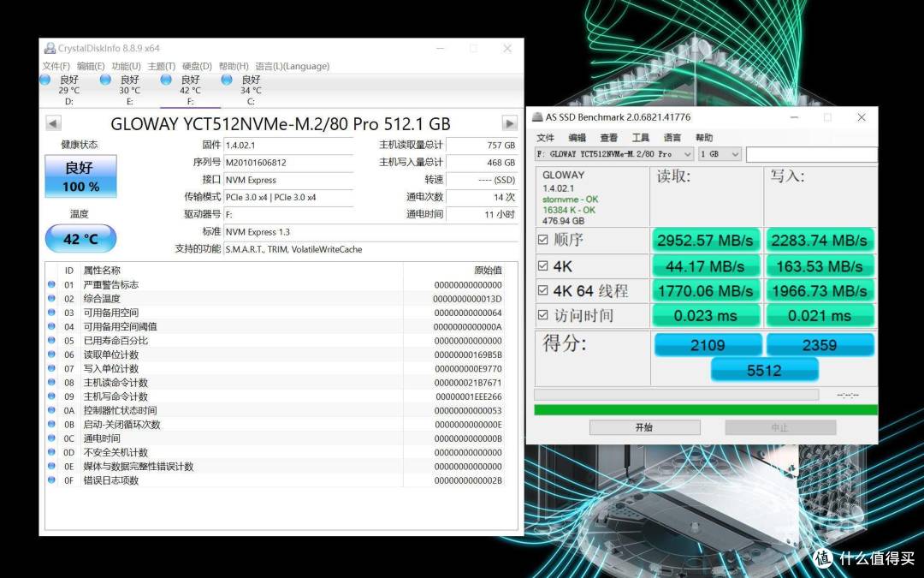Click the 42 °C temperature button
Image resolution: width=924 pixels, height=578 pixels.
[80, 239]
